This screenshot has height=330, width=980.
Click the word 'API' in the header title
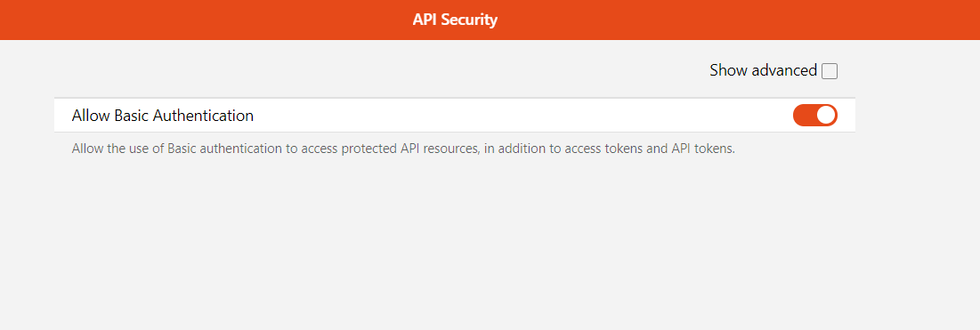point(425,20)
